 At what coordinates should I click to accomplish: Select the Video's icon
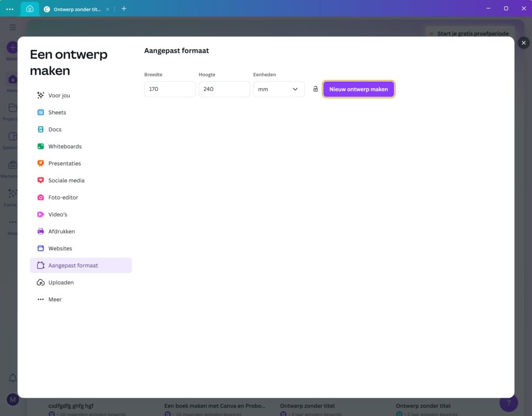(x=41, y=214)
